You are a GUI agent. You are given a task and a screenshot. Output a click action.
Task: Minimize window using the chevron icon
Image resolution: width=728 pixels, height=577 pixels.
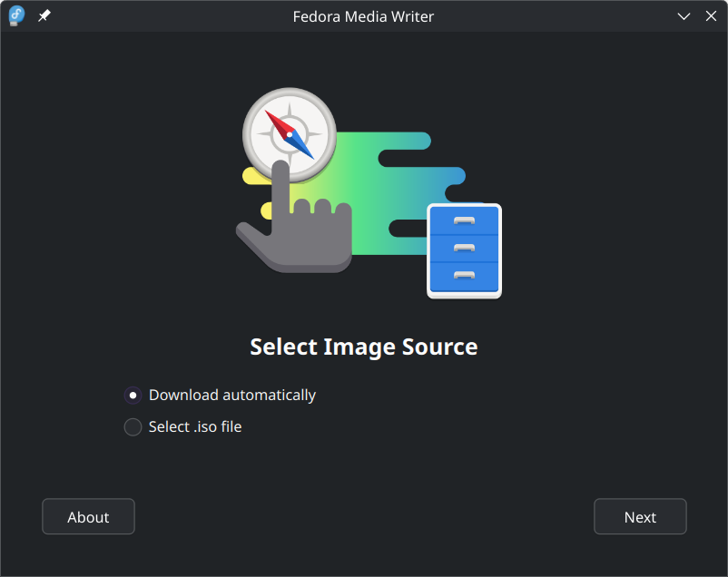pos(684,16)
